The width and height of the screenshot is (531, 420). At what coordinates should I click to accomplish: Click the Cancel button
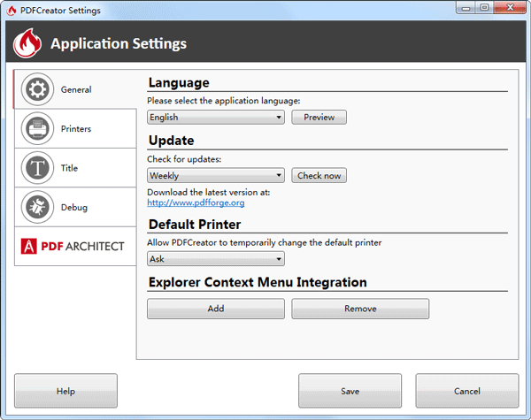(467, 391)
